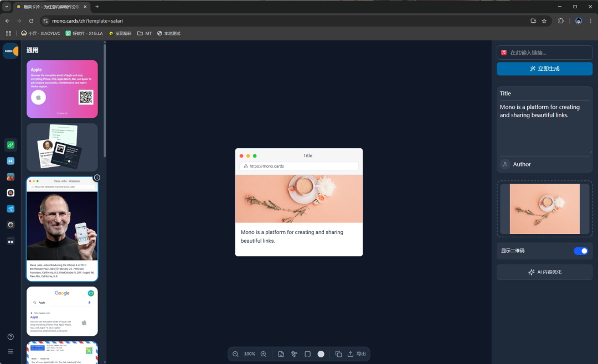The image size is (598, 364).
Task: Go back in browser history
Action: [7, 21]
